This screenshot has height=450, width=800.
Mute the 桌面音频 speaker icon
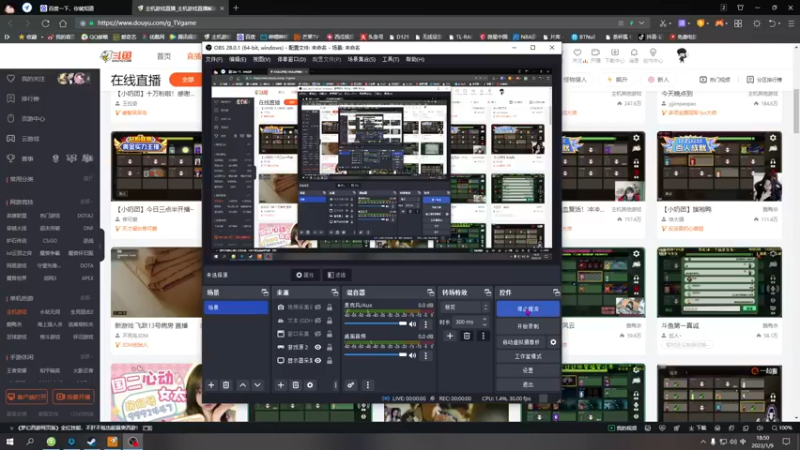(x=412, y=355)
